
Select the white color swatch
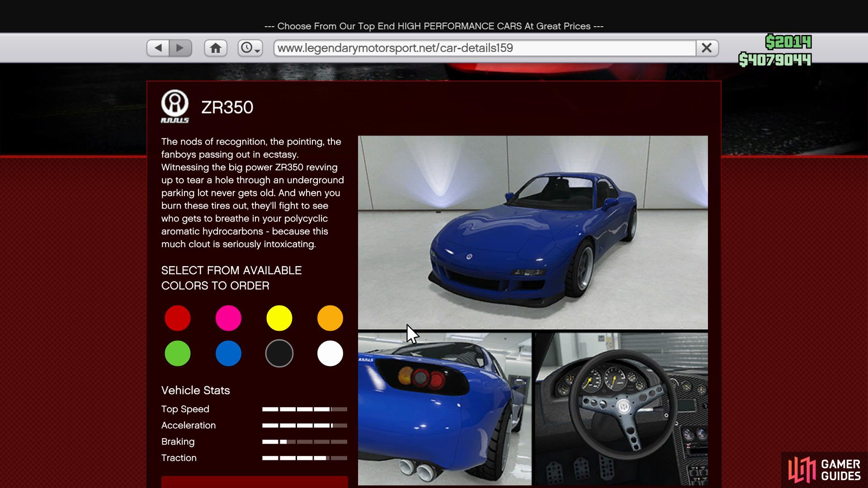pos(330,353)
